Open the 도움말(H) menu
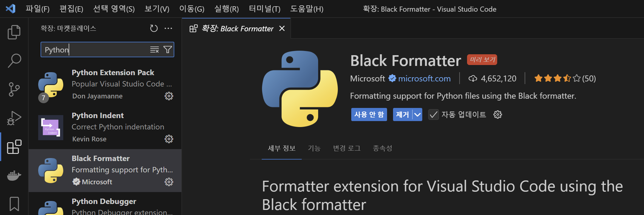 click(x=307, y=9)
